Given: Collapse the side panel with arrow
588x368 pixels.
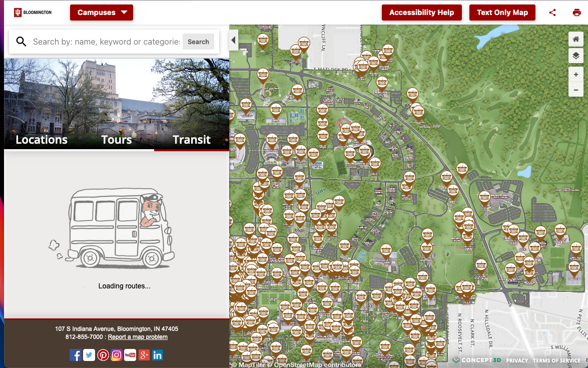Looking at the screenshot, I should coord(234,40).
